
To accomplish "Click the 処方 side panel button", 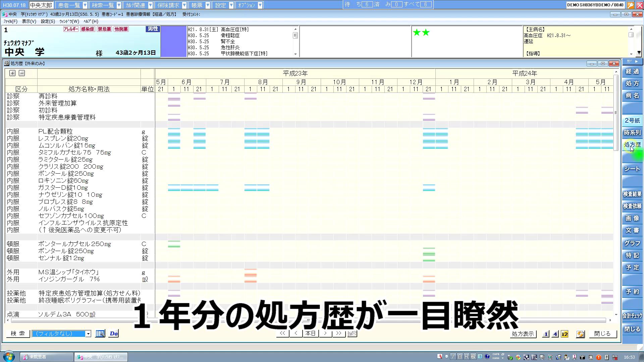I will pyautogui.click(x=632, y=83).
